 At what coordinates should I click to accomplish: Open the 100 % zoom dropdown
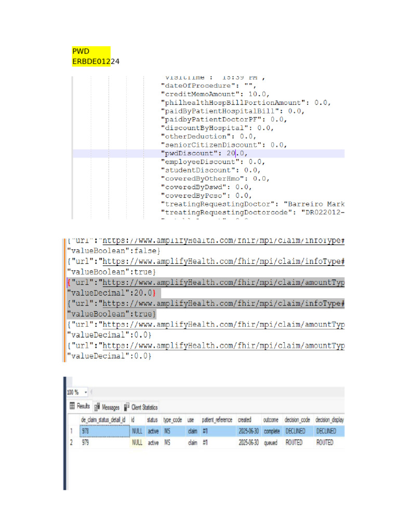86,392
